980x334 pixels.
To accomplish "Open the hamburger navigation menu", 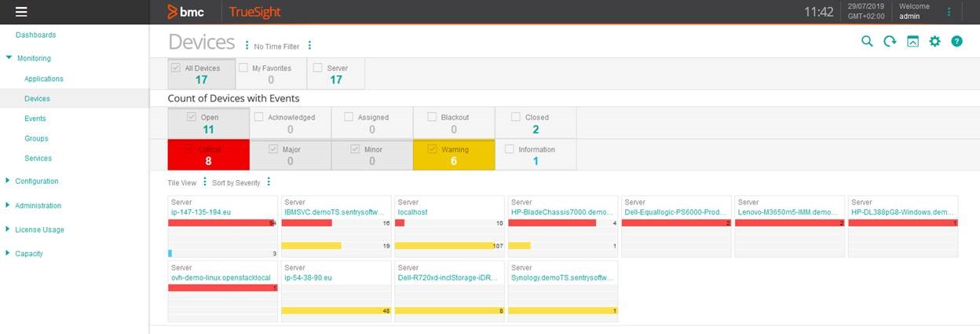I will pos(21,12).
